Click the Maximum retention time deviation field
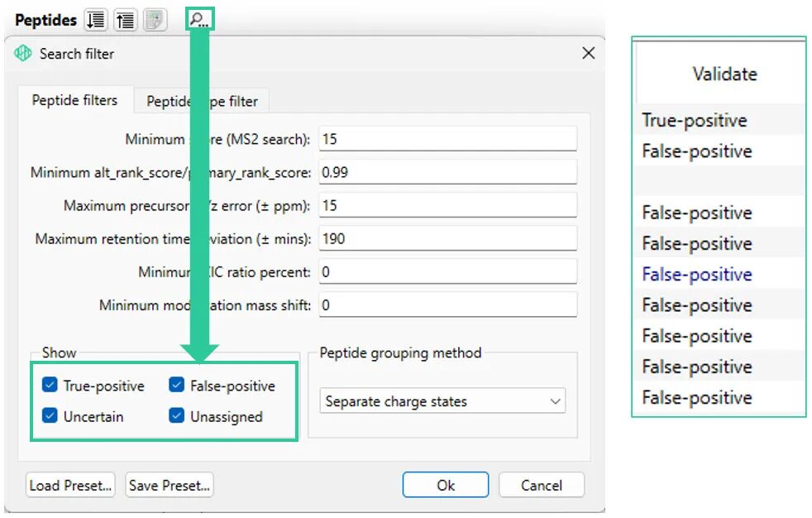This screenshot has height=518, width=812. tap(447, 238)
